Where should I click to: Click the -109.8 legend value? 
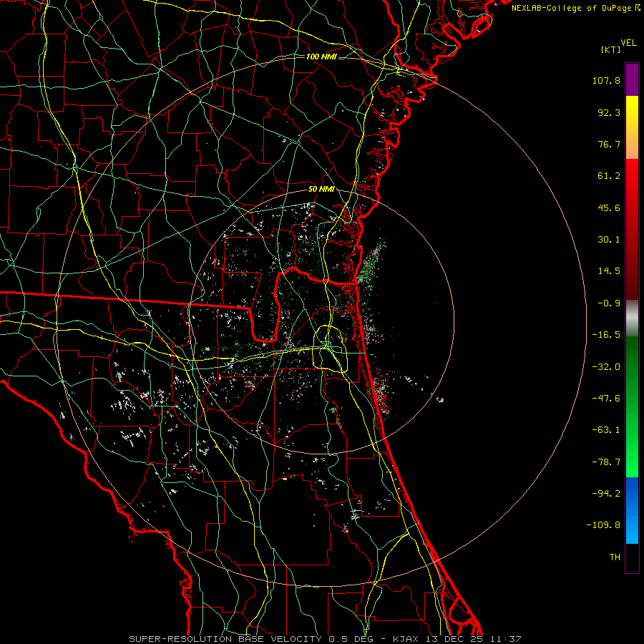[x=603, y=525]
